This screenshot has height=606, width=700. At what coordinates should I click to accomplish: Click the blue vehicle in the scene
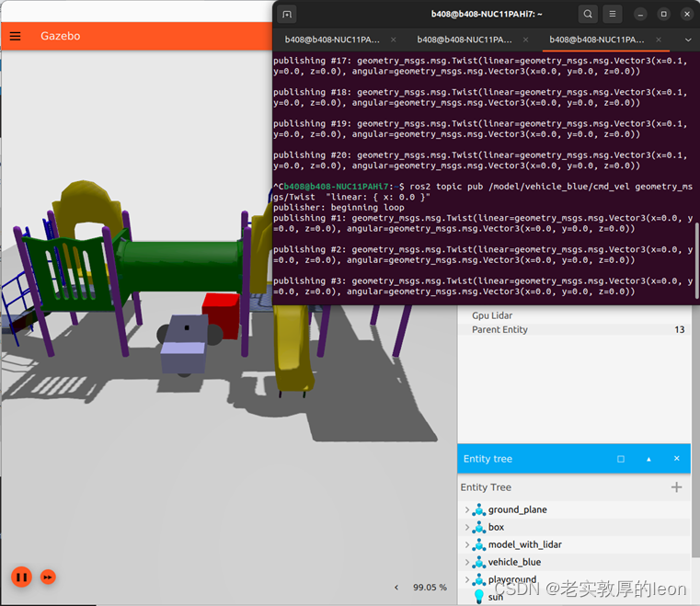pos(184,344)
